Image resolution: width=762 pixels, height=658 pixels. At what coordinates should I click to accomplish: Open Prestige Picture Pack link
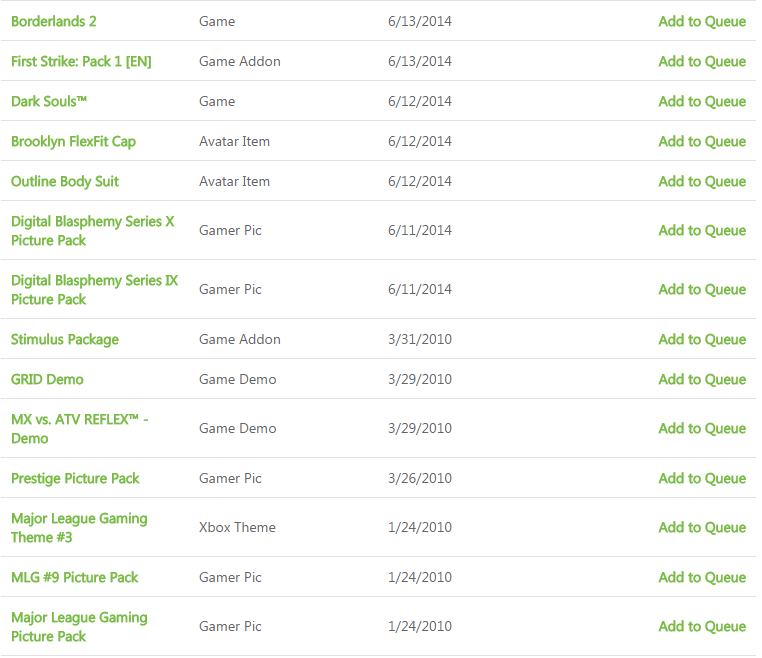75,479
